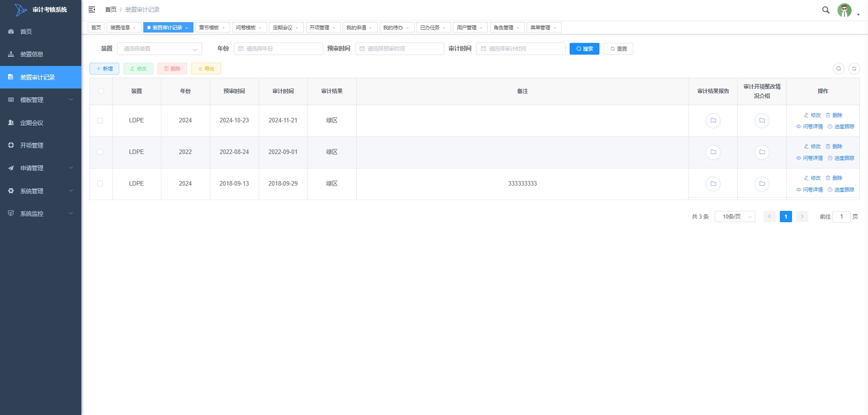This screenshot has width=868, height=415.
Task: View 问卷详情 for 2022-08-24 row
Action: coord(809,158)
